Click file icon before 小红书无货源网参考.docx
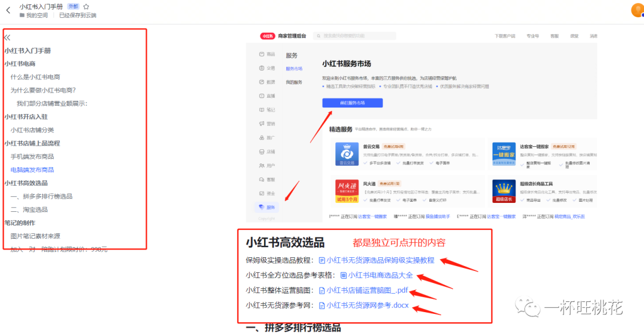Screen dimensions: 644x336 click(322, 306)
